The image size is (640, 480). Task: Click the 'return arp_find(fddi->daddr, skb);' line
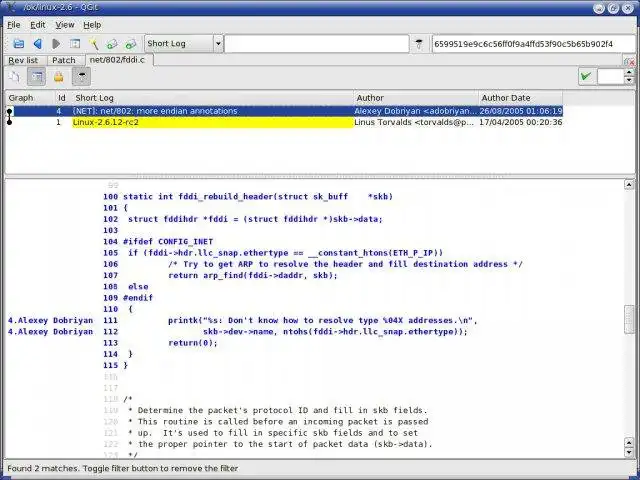click(x=253, y=276)
